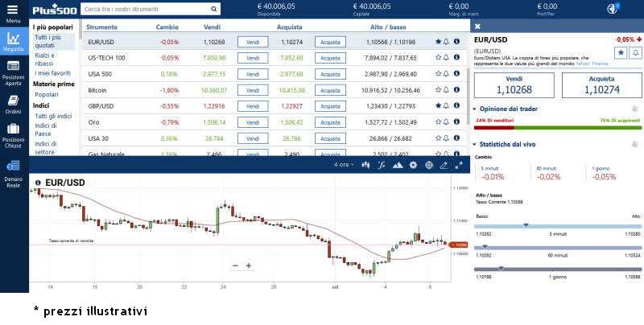The height and width of the screenshot is (325, 644).
Task: Click the large Acquista 1,10274 button
Action: (x=601, y=85)
